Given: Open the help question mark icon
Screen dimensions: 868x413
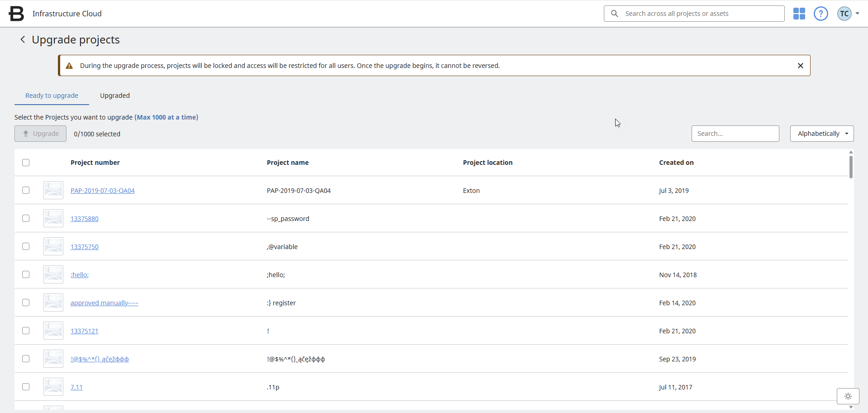Looking at the screenshot, I should click(821, 14).
